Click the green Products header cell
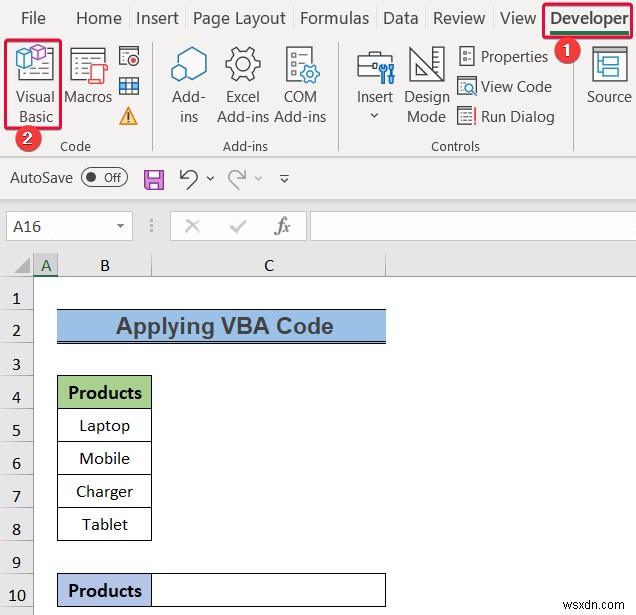Screen dimensions: 636x615 click(x=105, y=392)
